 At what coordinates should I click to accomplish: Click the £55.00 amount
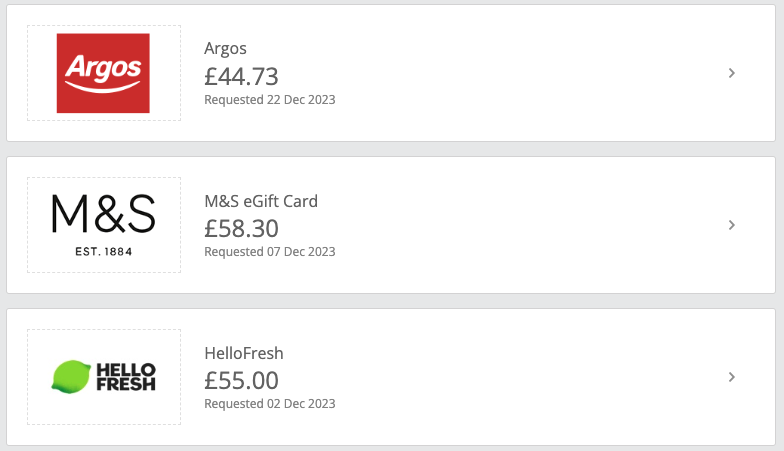coord(241,380)
